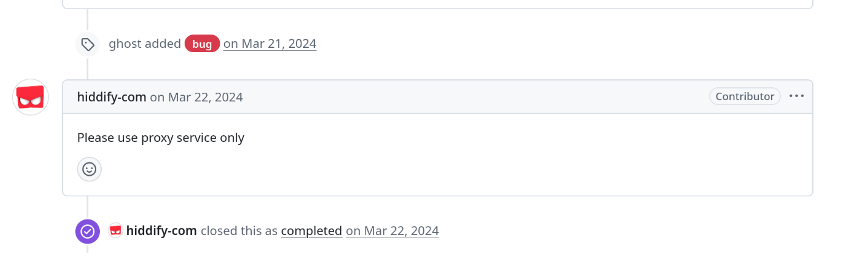Open the hiddify-com author name in the comment header
Image resolution: width=868 pixels, height=260 pixels.
click(x=112, y=97)
